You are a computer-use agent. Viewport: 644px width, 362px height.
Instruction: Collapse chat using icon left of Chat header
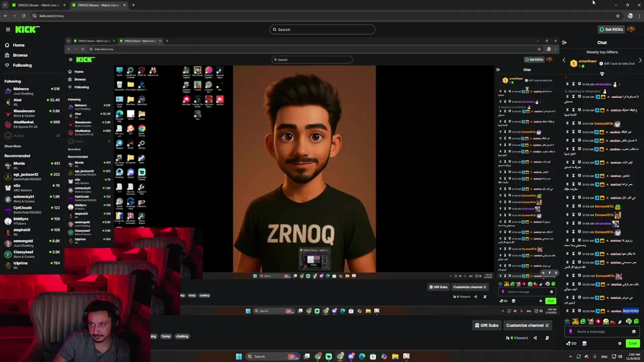564,43
